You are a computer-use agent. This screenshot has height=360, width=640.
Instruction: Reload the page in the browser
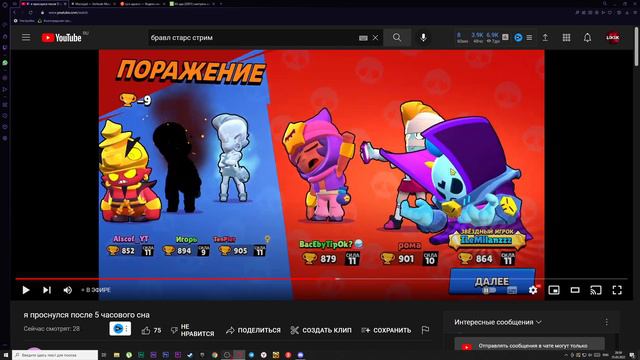(x=30, y=13)
